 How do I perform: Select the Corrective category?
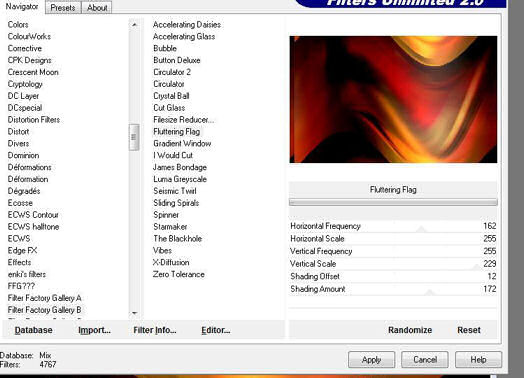coord(25,48)
